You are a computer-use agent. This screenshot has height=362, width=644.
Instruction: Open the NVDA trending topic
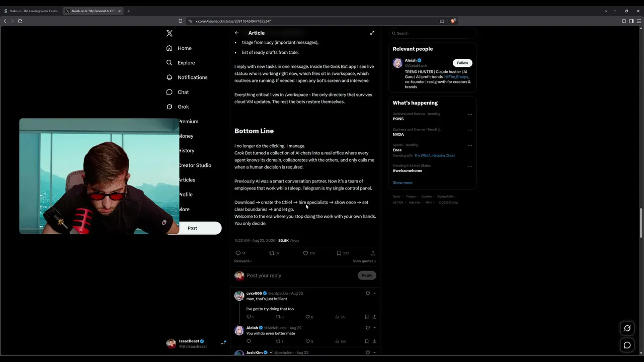coord(398,135)
